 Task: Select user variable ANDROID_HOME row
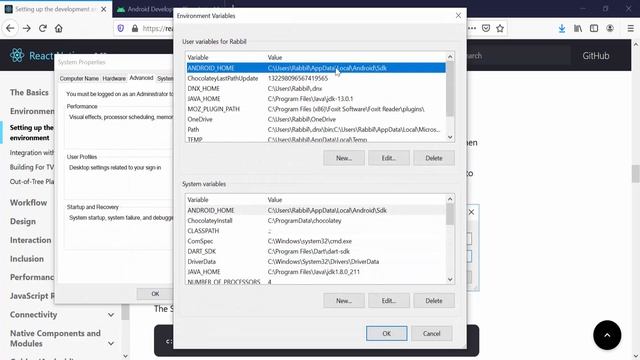click(x=316, y=68)
